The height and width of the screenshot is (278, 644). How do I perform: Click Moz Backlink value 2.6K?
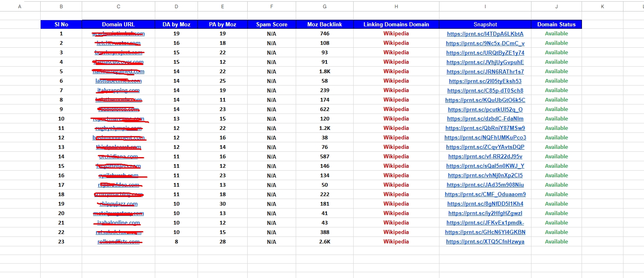click(324, 241)
